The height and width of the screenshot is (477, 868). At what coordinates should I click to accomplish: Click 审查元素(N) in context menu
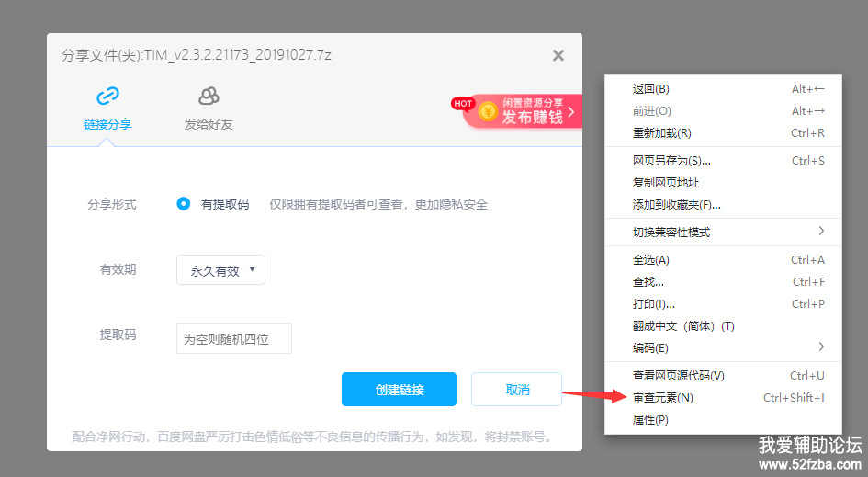tap(723, 398)
